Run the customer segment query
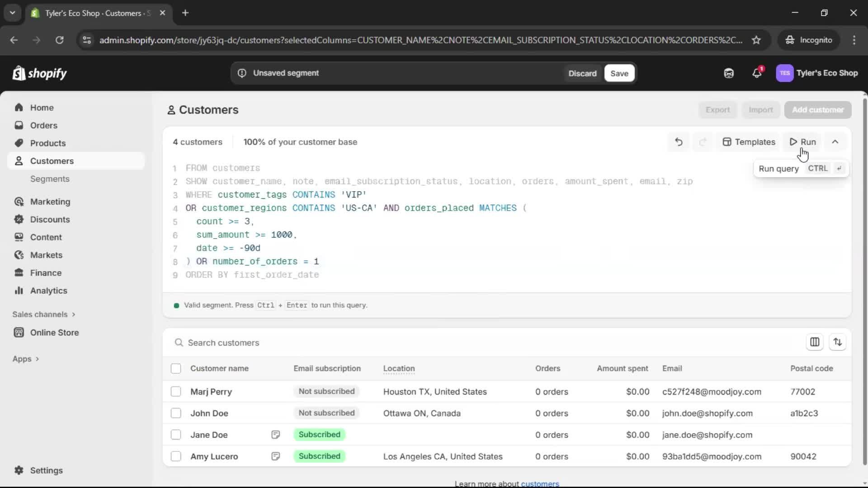 pos(803,141)
